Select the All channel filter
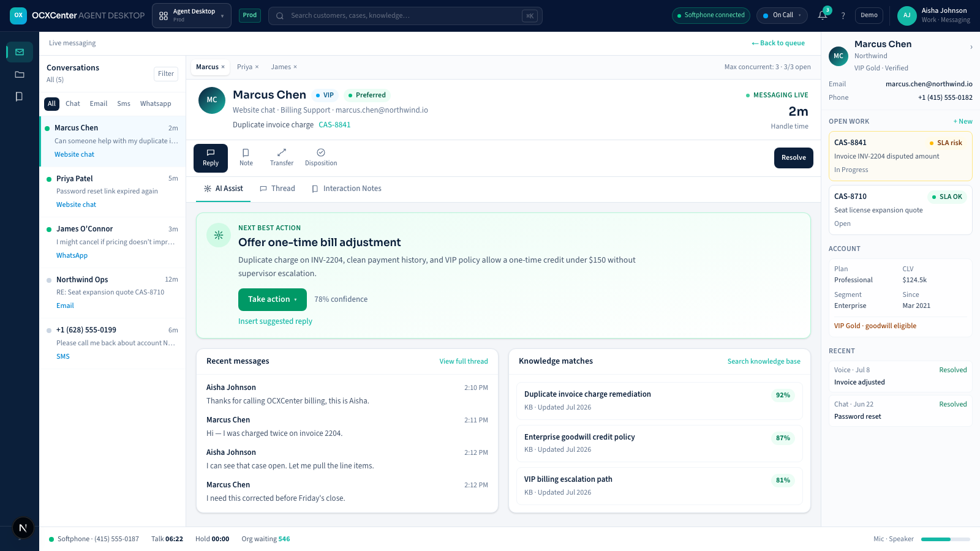Image resolution: width=980 pixels, height=551 pixels. 51,104
